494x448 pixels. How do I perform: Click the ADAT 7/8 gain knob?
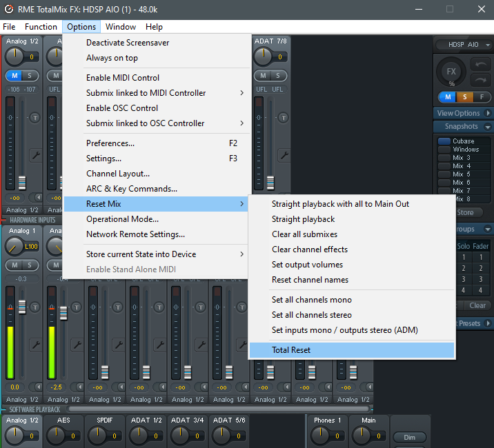pos(263,57)
